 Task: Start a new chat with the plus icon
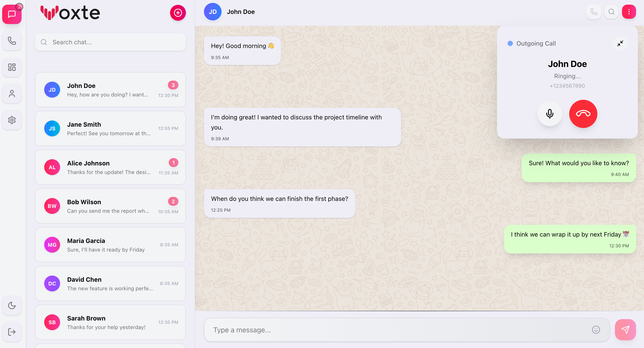click(178, 13)
